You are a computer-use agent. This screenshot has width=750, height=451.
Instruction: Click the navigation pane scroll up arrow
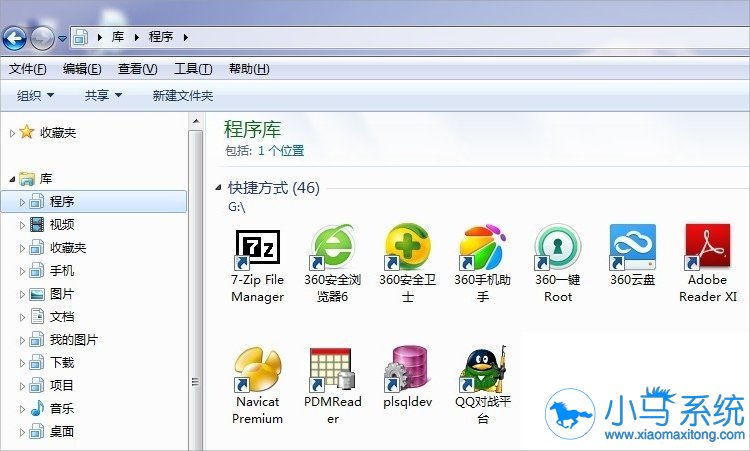tap(196, 121)
